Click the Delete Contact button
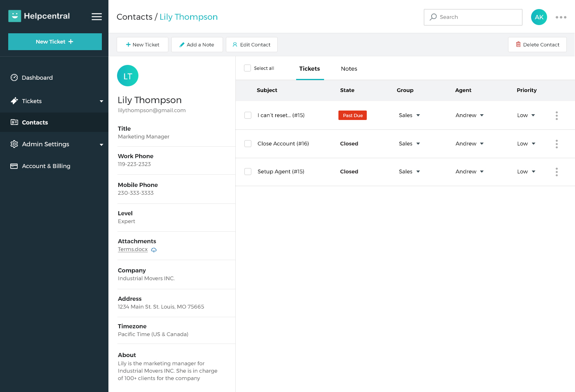The image size is (575, 392). [537, 45]
